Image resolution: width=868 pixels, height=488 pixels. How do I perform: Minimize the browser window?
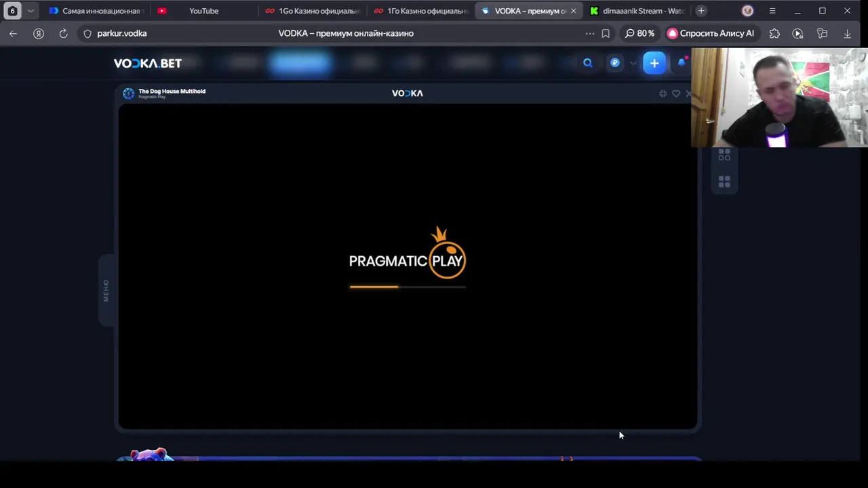pos(797,11)
